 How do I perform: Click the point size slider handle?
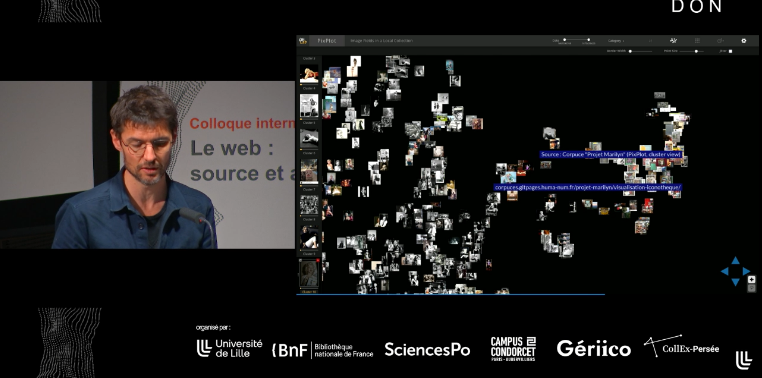(x=696, y=51)
